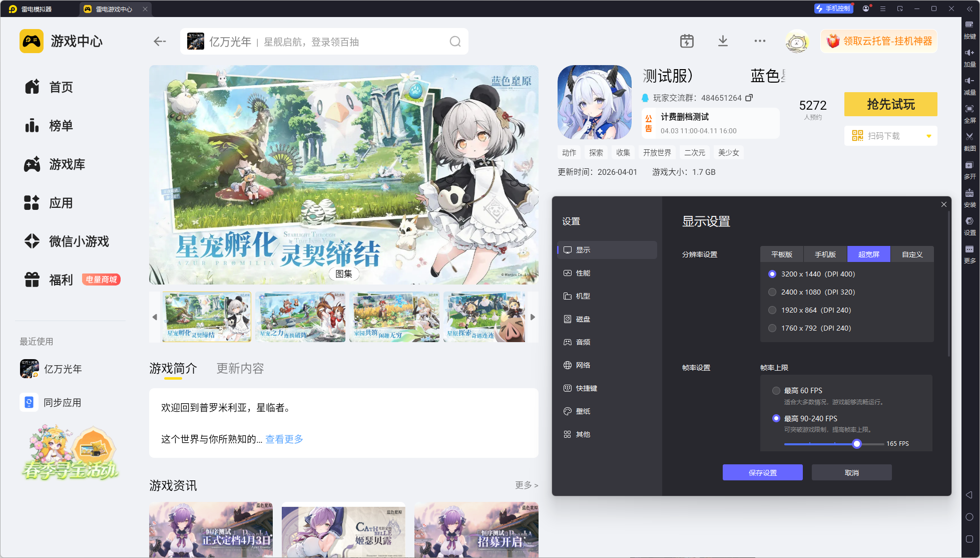
Task: Click the back arrow icon
Action: (160, 42)
